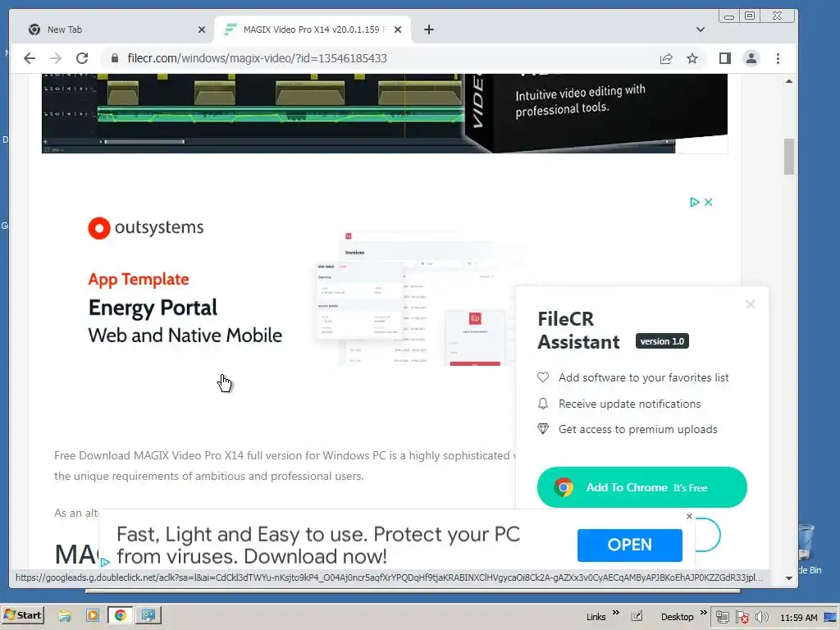Click the Links toolbar label
Image resolution: width=840 pixels, height=630 pixels.
(596, 617)
